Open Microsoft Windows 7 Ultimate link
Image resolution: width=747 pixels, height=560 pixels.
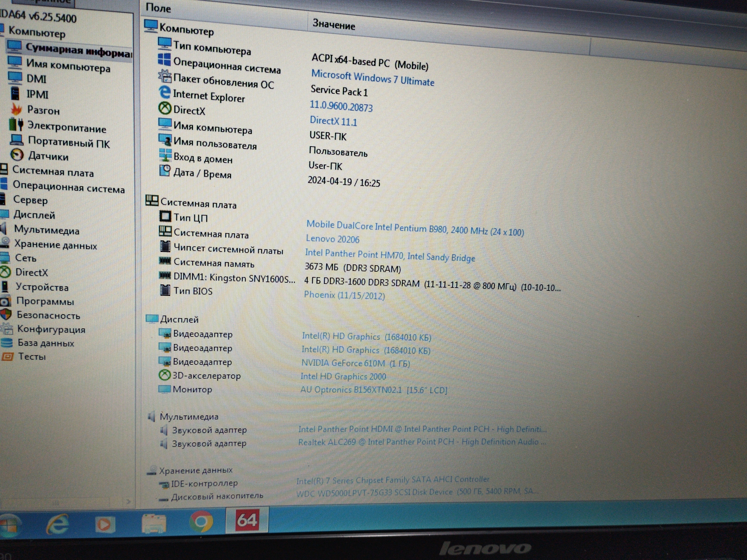tap(372, 77)
